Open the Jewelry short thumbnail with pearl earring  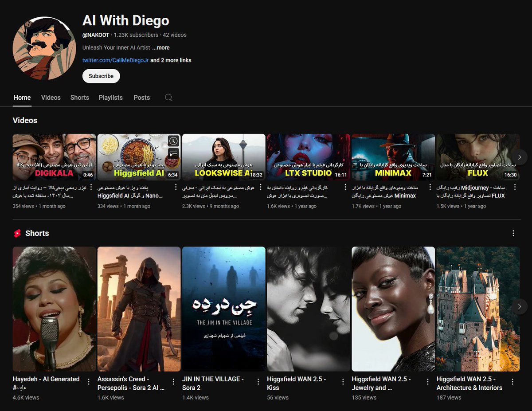tap(393, 309)
